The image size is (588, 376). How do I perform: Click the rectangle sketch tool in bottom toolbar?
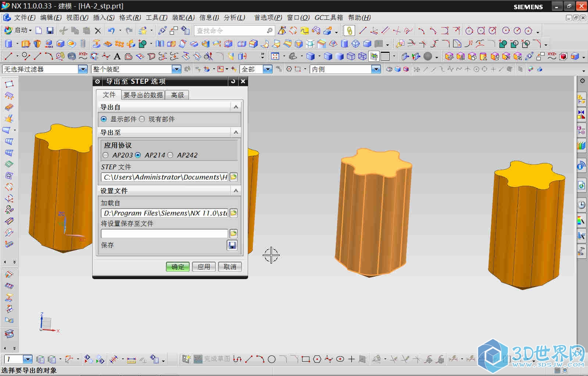[x=306, y=359]
